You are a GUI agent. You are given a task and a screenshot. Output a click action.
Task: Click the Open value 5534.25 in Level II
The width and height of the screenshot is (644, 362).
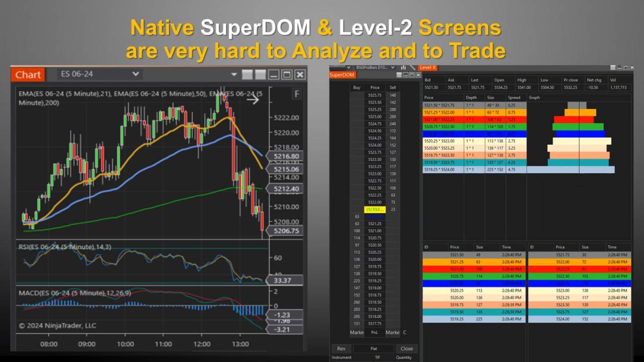point(501,87)
